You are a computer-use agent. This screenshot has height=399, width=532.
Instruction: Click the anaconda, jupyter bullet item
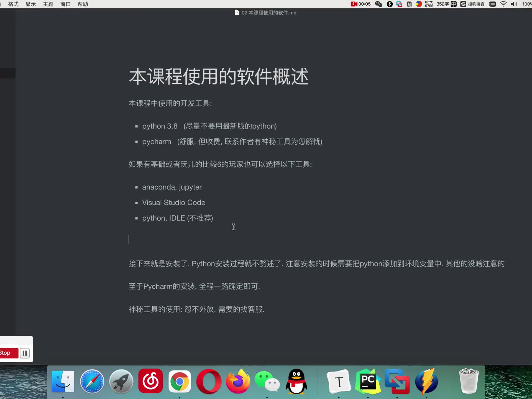[172, 187]
